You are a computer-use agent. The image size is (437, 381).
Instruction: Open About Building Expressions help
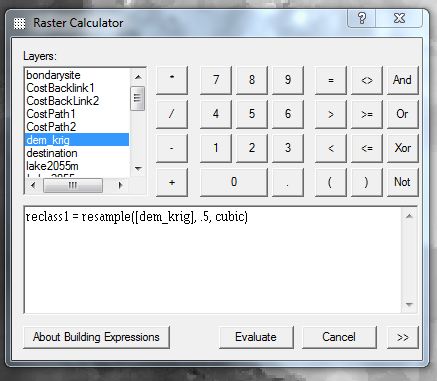tap(96, 337)
